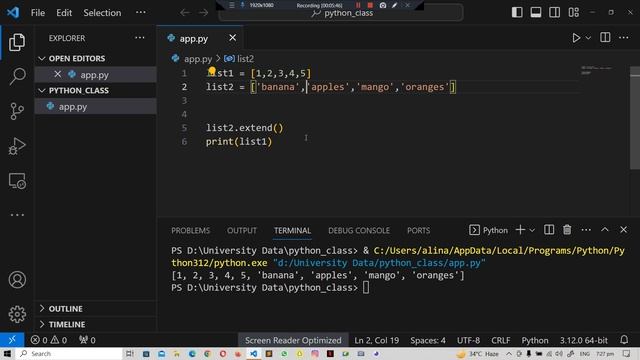Screen dimensions: 640x360
Task: Split the terminal panel
Action: 549,230
